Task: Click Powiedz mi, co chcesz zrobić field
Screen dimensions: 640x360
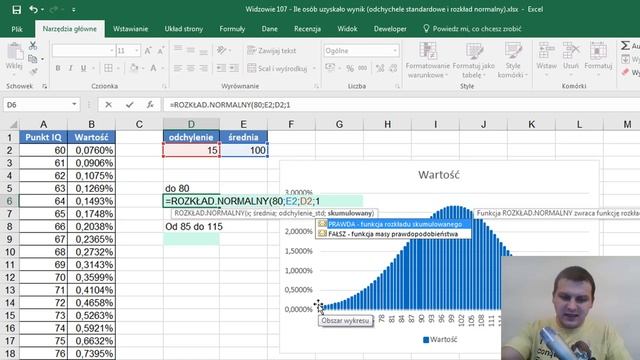Action: 472,29
